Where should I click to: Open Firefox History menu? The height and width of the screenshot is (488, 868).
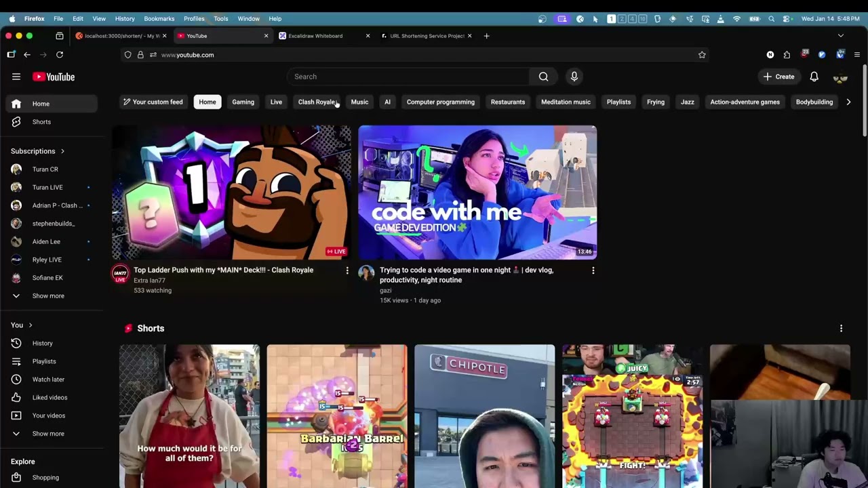[125, 19]
